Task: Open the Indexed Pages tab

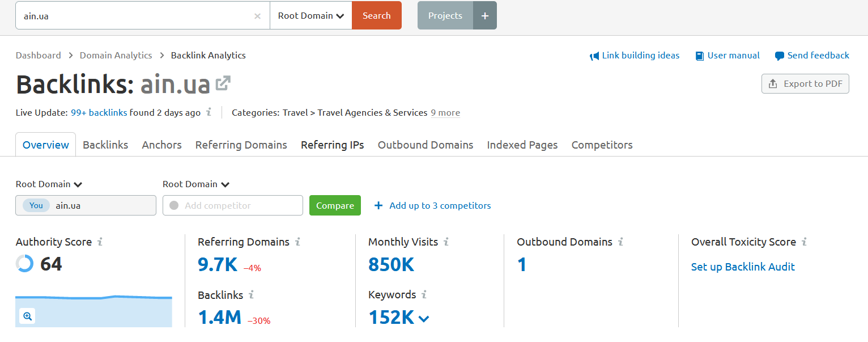Action: click(522, 145)
